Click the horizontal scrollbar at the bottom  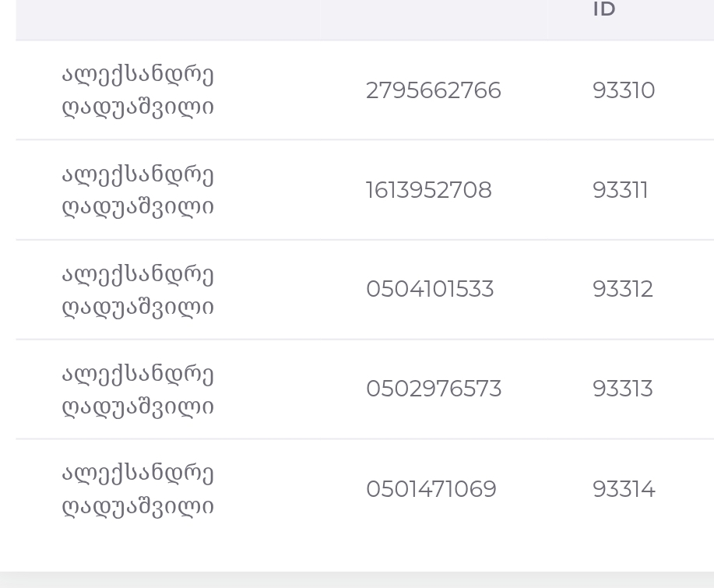pos(357,579)
